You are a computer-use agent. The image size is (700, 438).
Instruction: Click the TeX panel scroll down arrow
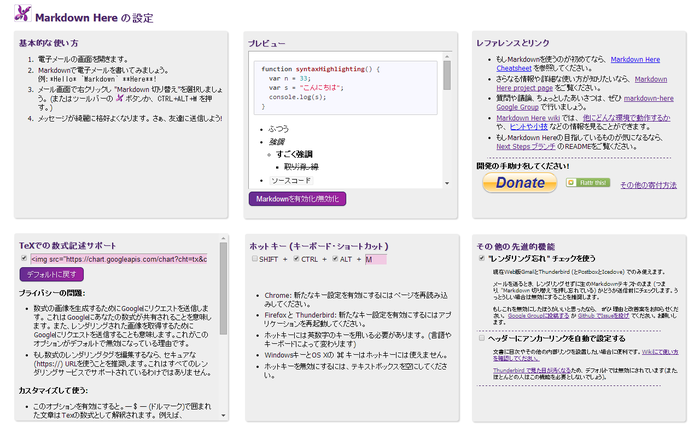click(x=223, y=415)
